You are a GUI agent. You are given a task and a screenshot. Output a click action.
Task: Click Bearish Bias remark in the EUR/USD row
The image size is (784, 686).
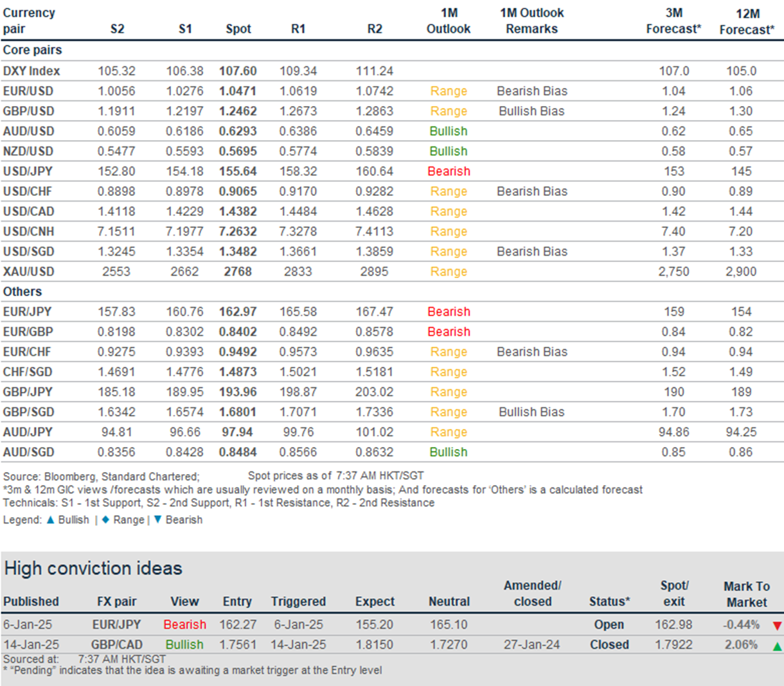532,91
